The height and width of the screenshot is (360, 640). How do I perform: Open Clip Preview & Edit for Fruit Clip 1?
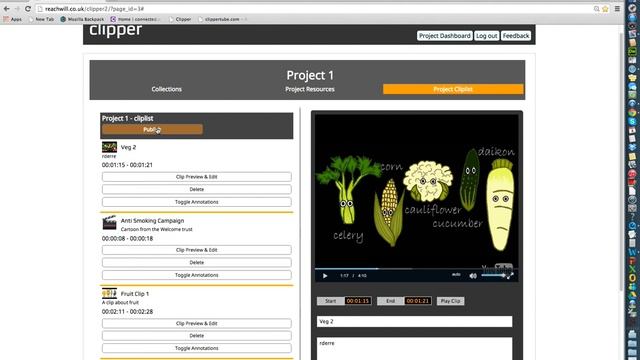coord(197,323)
